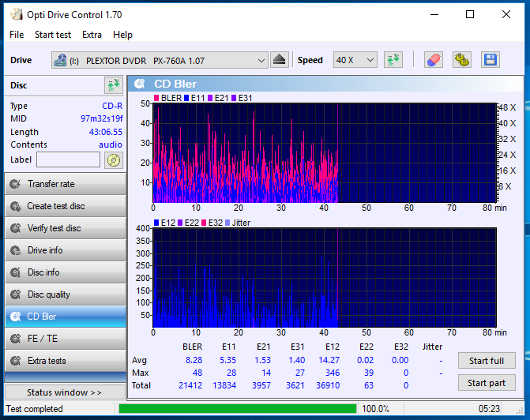Click the refresh speed icon beside 40 X
This screenshot has height=420, width=530.
click(393, 60)
